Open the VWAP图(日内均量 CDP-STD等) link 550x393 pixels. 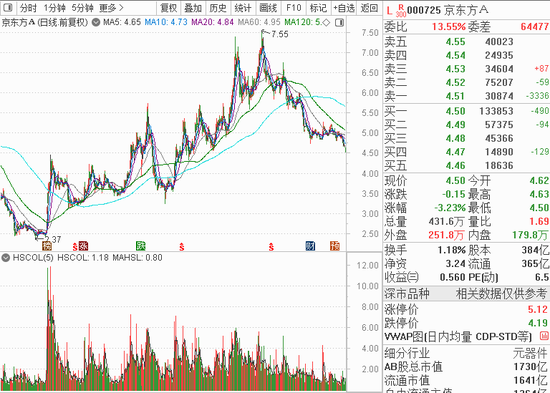(458, 337)
